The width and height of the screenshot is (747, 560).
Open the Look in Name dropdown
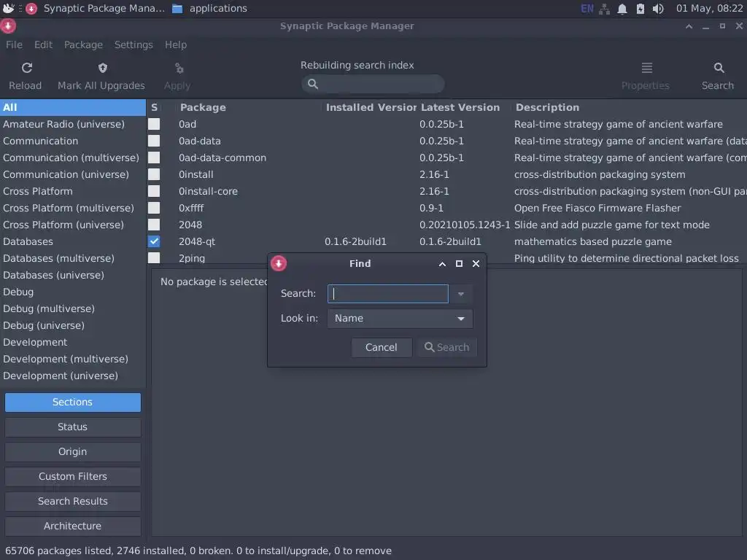pyautogui.click(x=400, y=319)
